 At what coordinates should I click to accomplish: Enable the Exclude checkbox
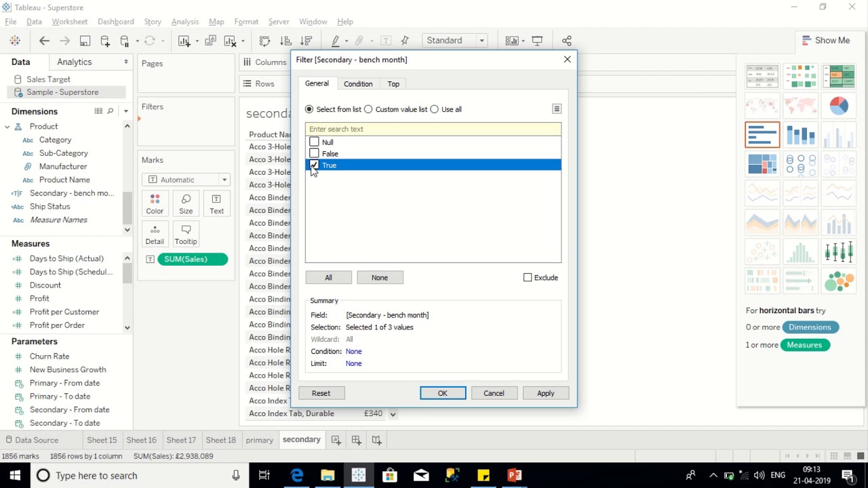click(528, 278)
